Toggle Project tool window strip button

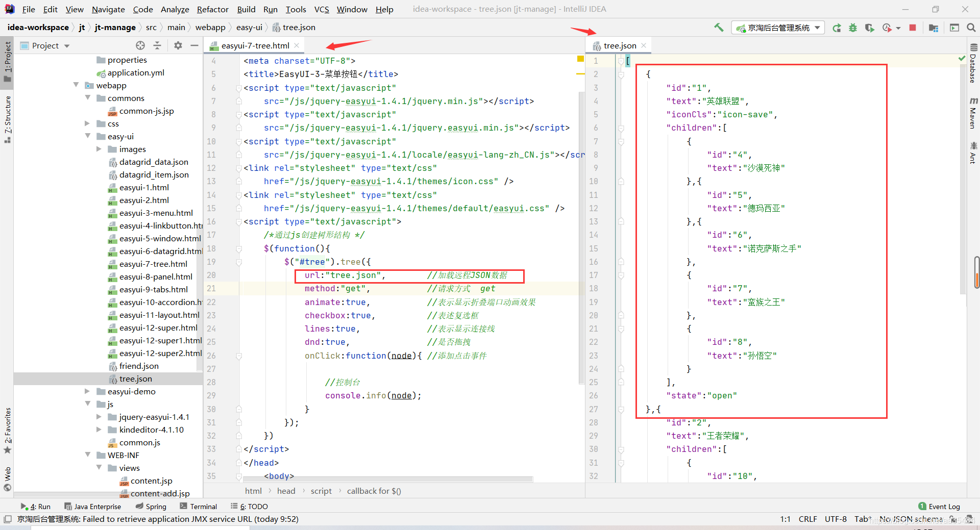tap(8, 62)
